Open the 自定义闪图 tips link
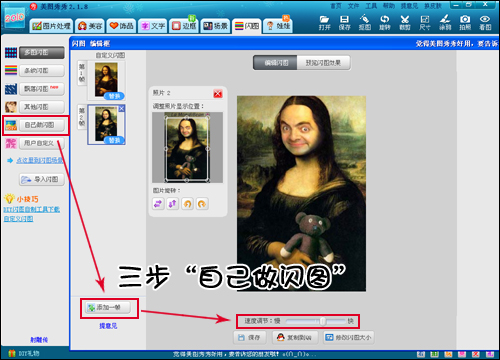This screenshot has height=360, width=500. click(x=18, y=219)
